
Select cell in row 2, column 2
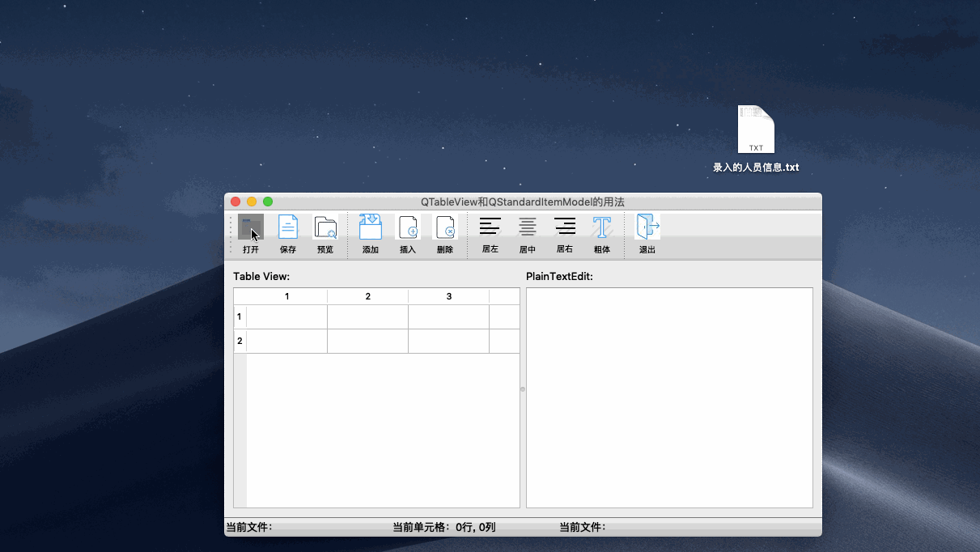(x=368, y=341)
